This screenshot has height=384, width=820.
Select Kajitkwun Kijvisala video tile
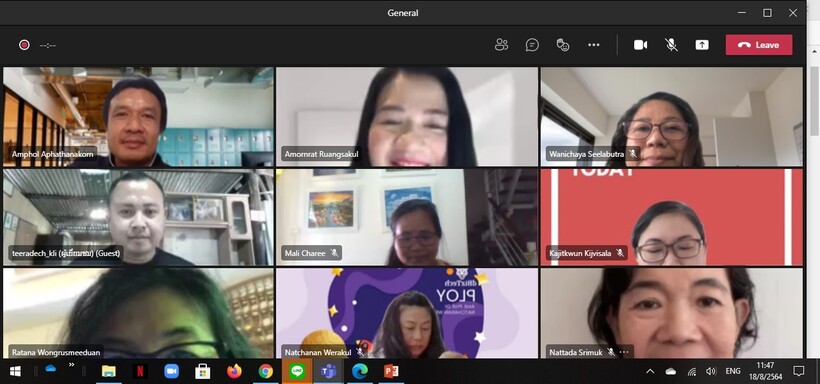pos(671,217)
